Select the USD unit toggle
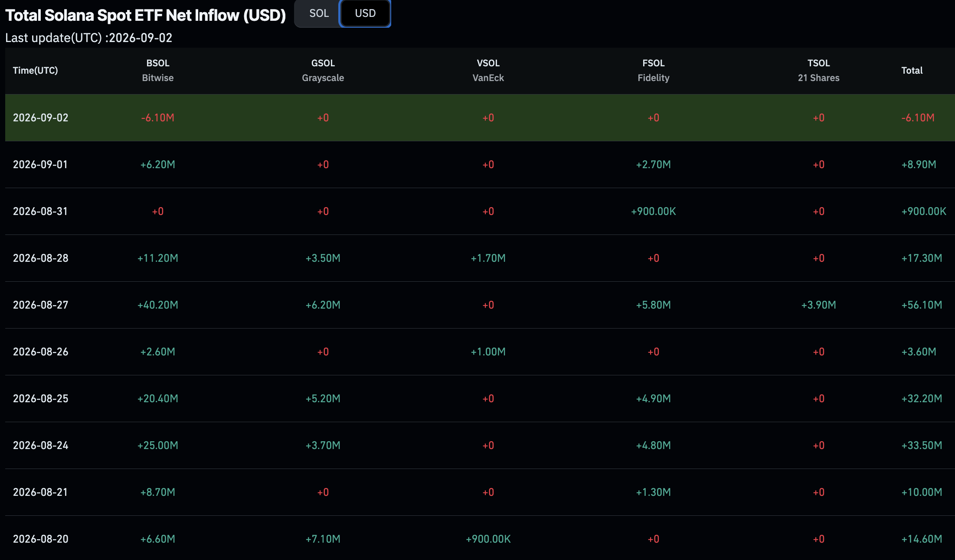The height and width of the screenshot is (560, 955). (x=365, y=13)
